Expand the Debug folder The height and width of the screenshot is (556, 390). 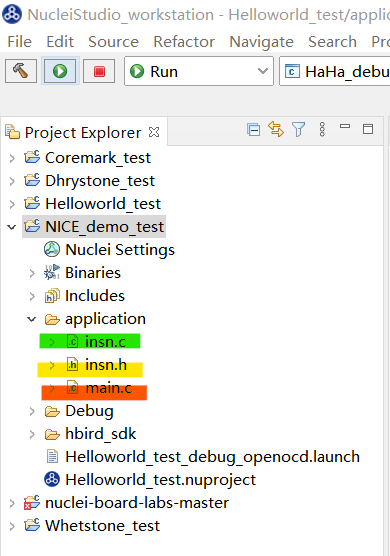click(x=32, y=411)
